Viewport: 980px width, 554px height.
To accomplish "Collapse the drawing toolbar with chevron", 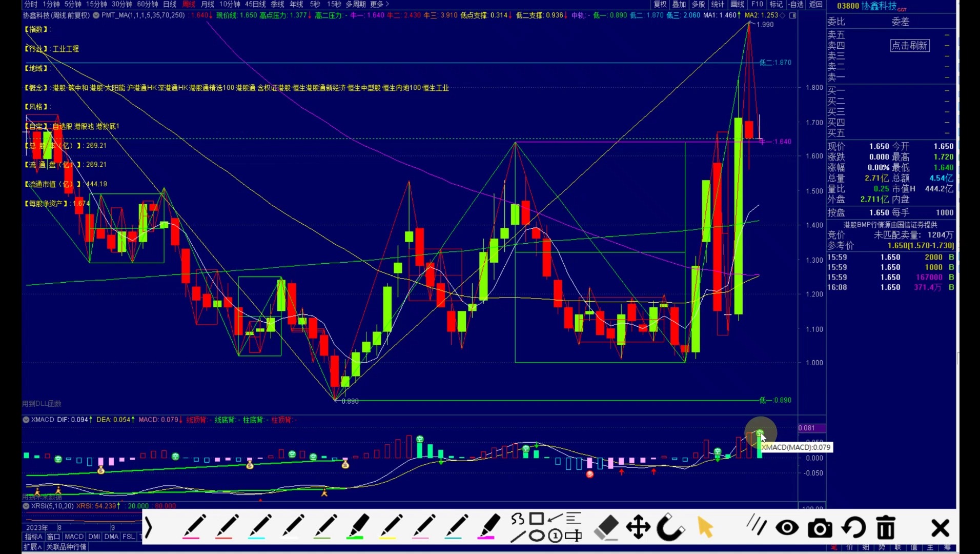I will coord(149,528).
